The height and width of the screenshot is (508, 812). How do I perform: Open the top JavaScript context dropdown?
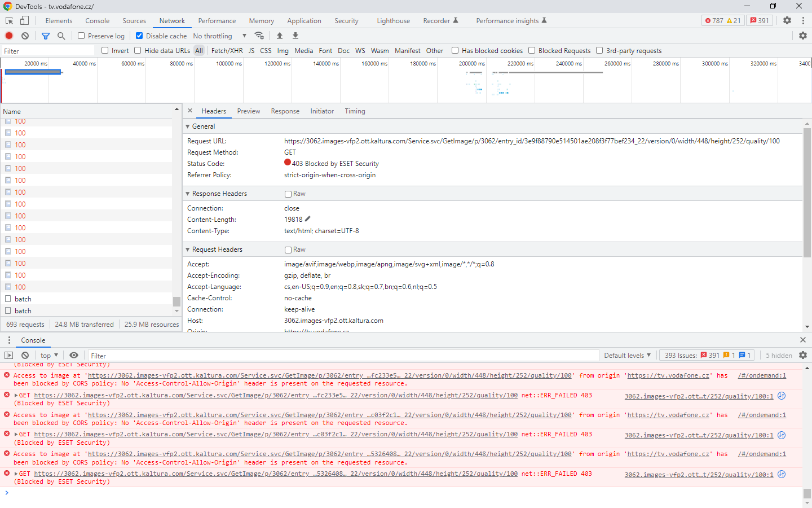point(50,356)
